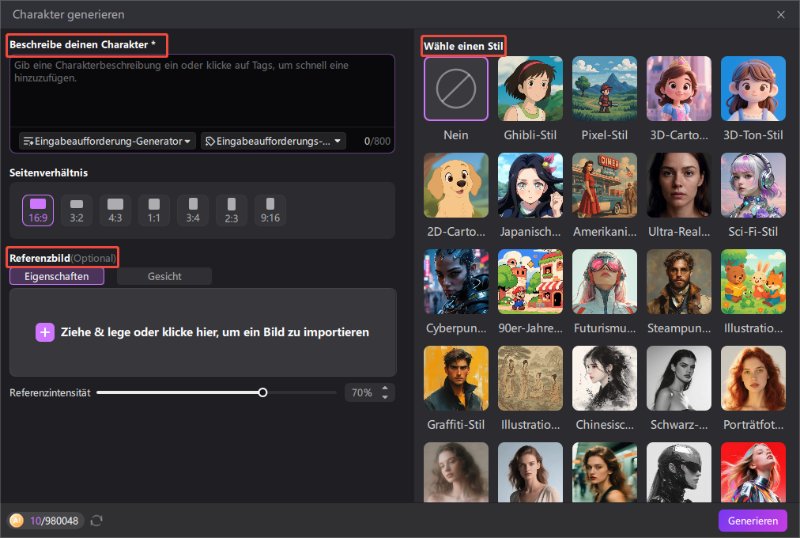800x538 pixels.
Task: Click the purple plus import icon
Action: pyautogui.click(x=45, y=332)
